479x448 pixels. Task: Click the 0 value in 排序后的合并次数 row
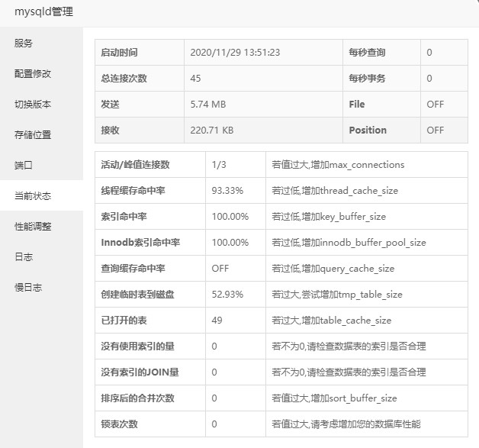(214, 398)
